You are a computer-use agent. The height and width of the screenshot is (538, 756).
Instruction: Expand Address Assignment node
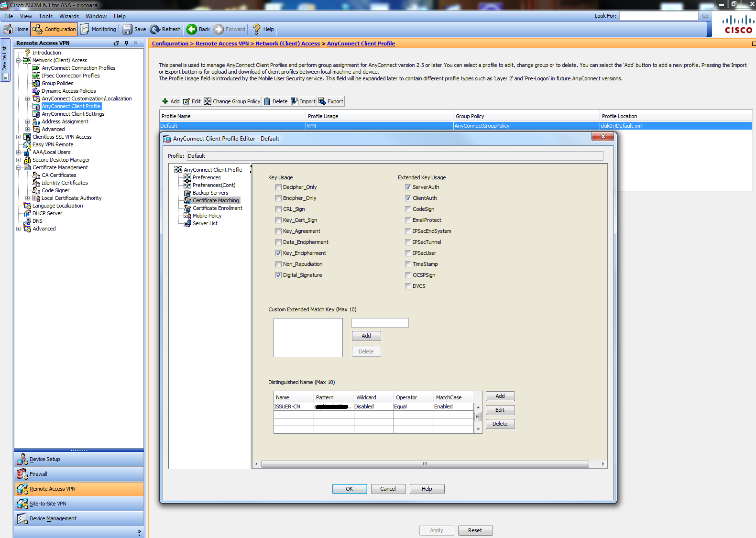pyautogui.click(x=27, y=121)
